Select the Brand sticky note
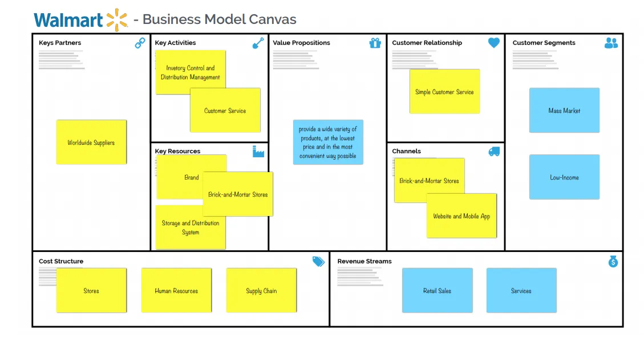This screenshot has width=644, height=338. click(192, 177)
